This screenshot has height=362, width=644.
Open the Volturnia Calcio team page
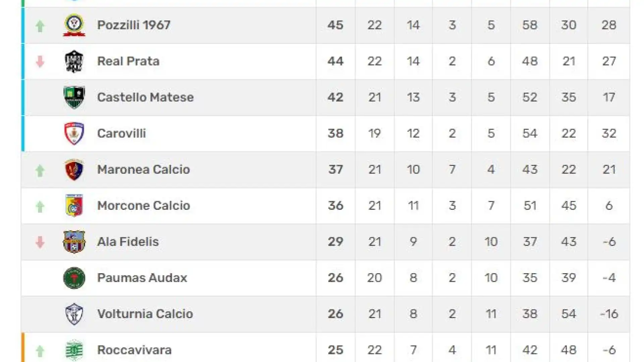[x=145, y=314]
